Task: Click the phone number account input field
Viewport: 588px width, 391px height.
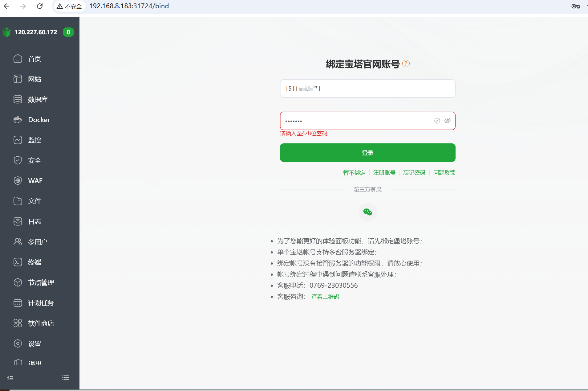Action: (367, 89)
